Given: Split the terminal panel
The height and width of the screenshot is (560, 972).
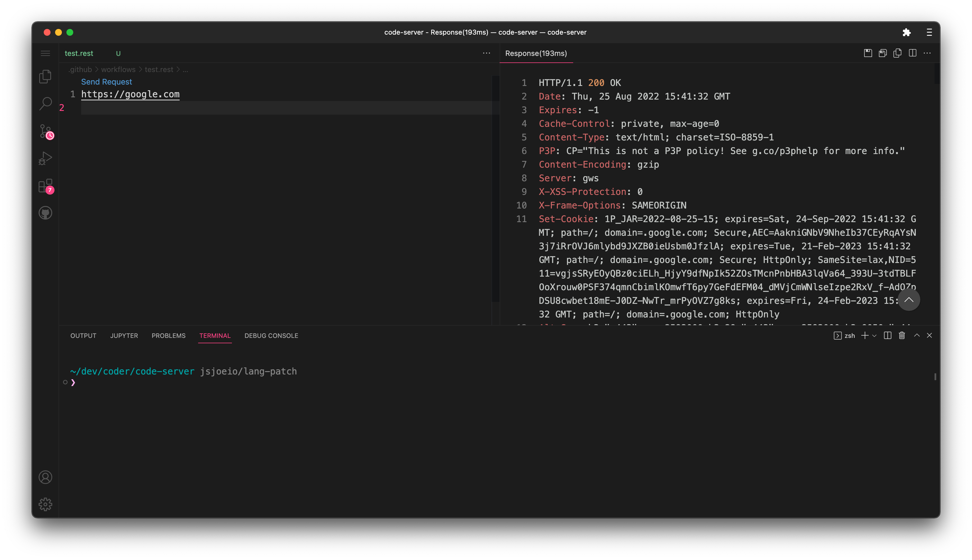Looking at the screenshot, I should point(887,336).
